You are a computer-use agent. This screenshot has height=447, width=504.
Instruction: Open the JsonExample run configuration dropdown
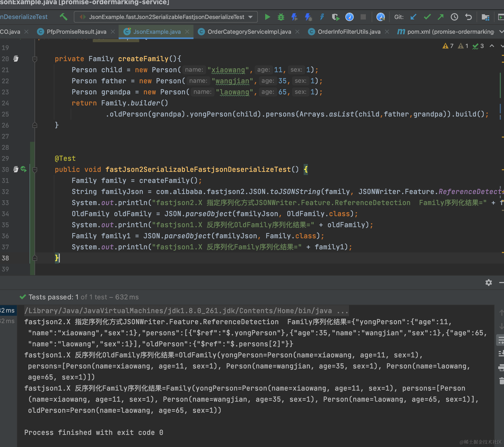click(x=166, y=17)
